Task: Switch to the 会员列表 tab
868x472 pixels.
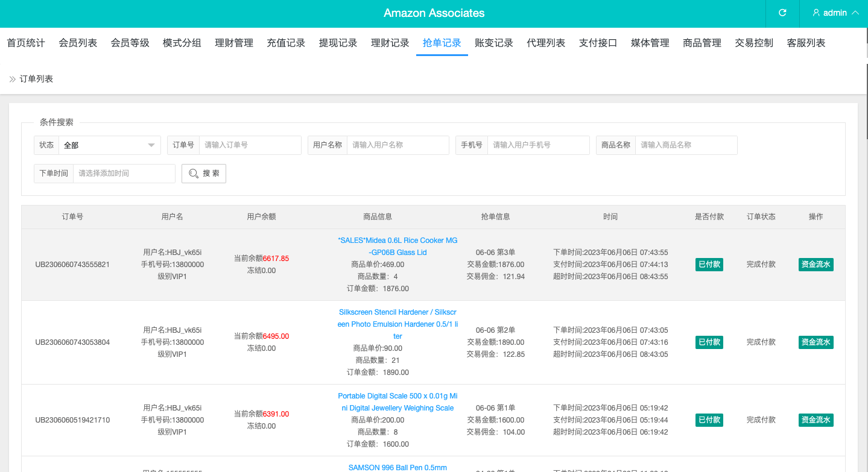Action: click(78, 42)
